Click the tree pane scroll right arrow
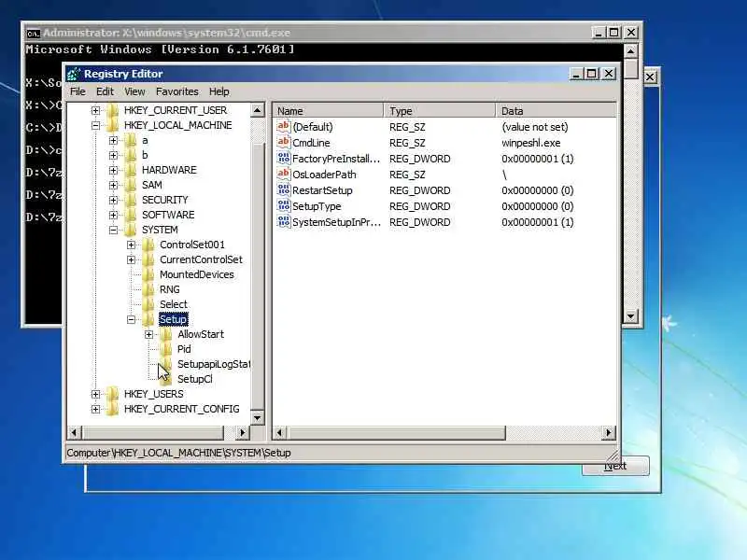The height and width of the screenshot is (560, 747). 242,432
